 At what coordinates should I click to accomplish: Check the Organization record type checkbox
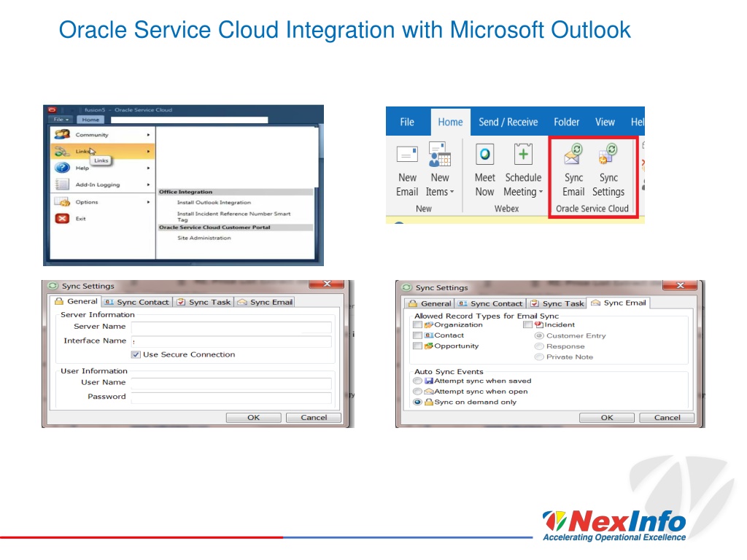417,324
